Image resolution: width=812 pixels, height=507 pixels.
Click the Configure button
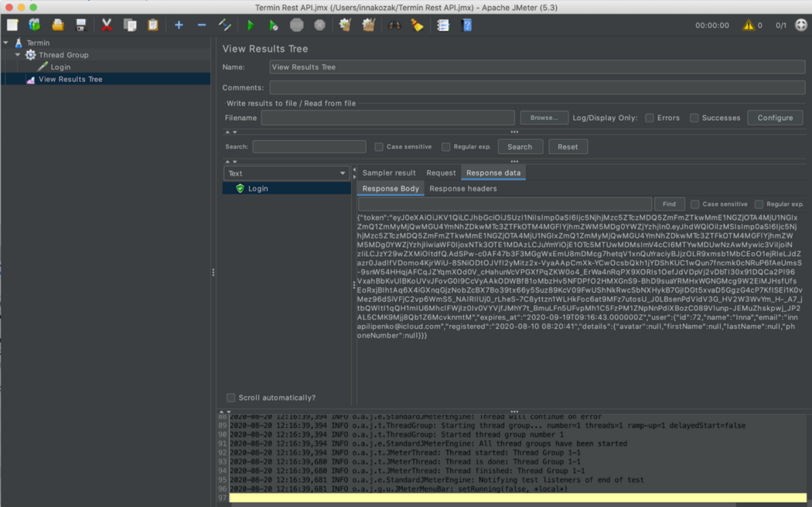pos(774,118)
